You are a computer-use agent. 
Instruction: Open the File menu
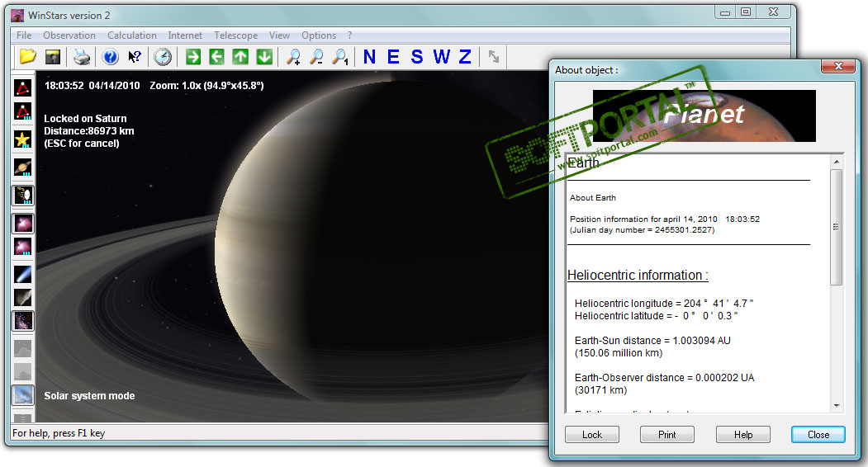[24, 35]
